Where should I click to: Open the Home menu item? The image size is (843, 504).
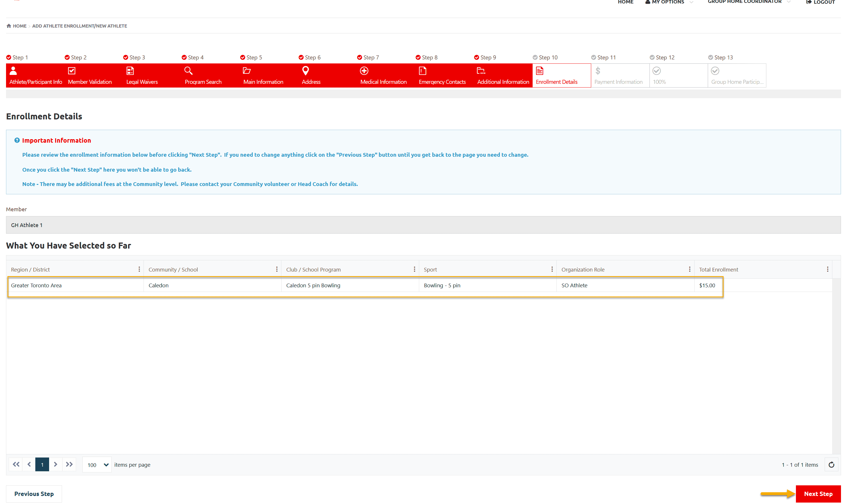(625, 2)
